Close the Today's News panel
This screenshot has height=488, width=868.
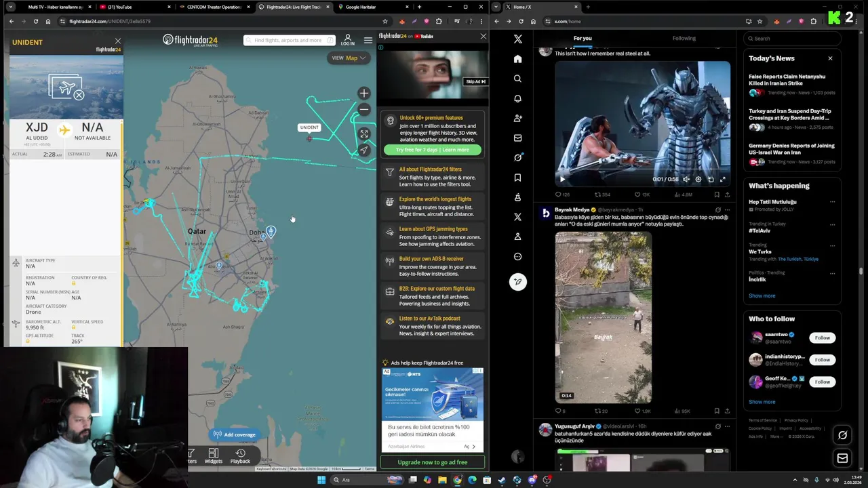point(830,58)
